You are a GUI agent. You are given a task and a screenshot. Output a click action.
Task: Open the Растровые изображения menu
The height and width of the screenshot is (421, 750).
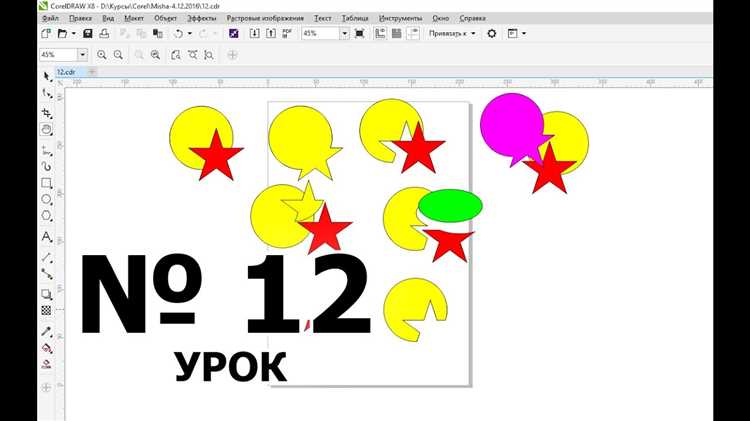(265, 18)
